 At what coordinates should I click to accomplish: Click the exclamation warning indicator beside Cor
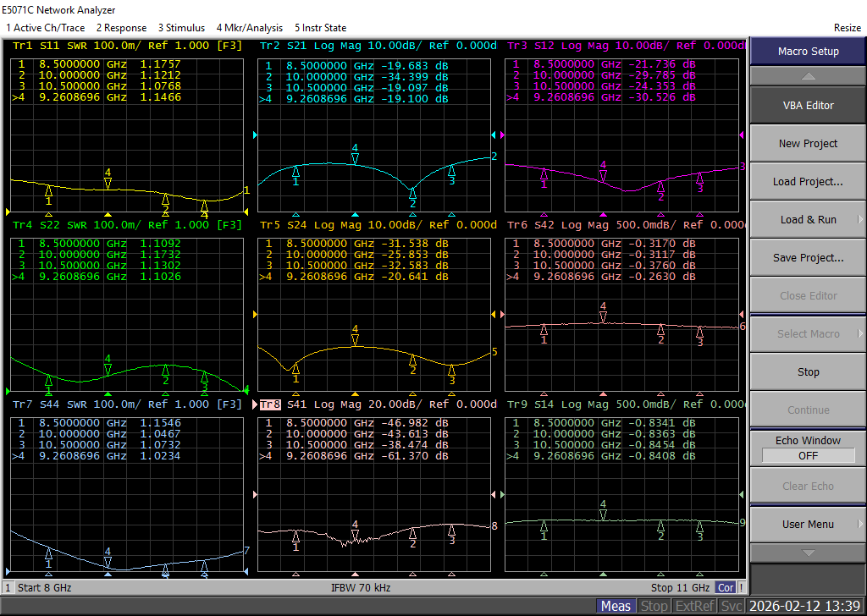(741, 588)
